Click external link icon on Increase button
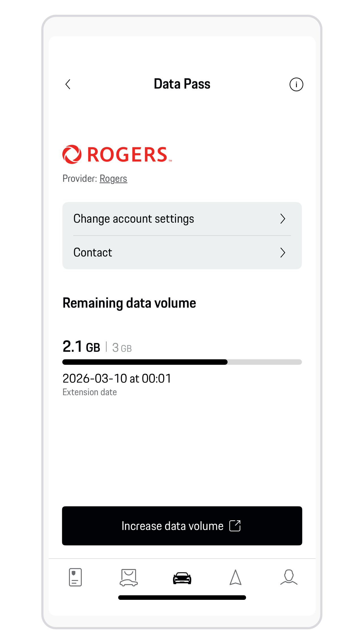The image size is (362, 644). coord(235,526)
